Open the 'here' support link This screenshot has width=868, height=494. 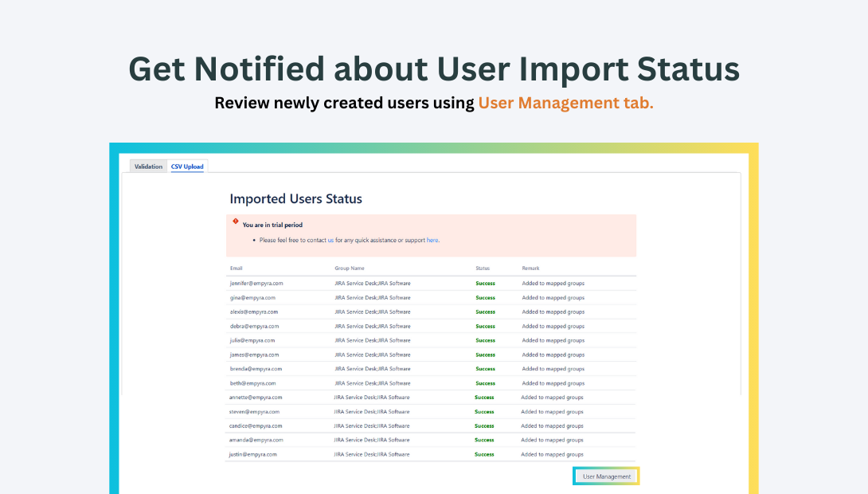(432, 241)
